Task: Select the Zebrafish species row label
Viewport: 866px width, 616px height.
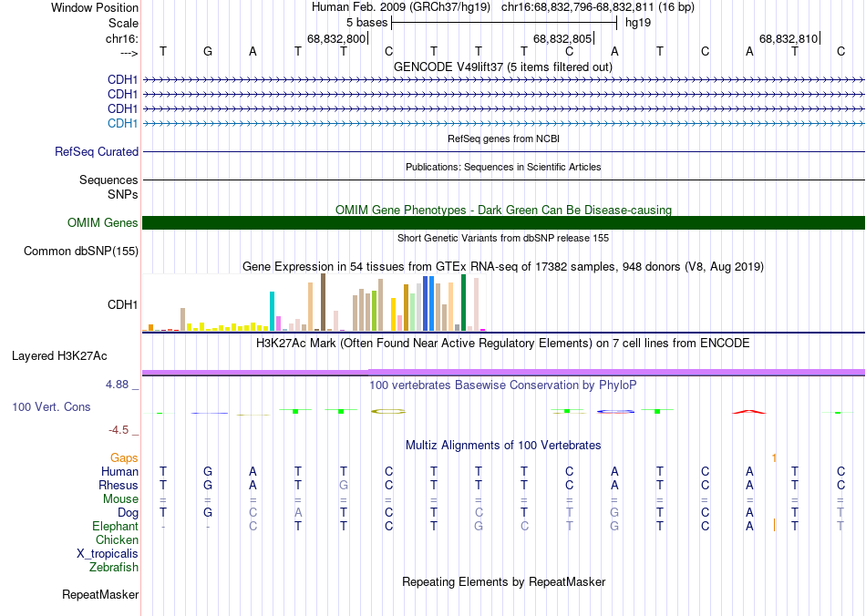Action: pyautogui.click(x=114, y=567)
